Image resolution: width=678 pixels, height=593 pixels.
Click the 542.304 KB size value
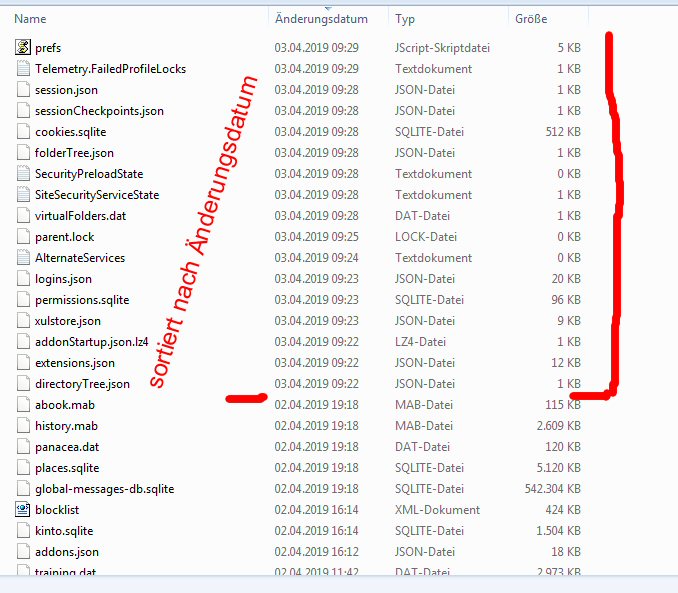click(553, 489)
